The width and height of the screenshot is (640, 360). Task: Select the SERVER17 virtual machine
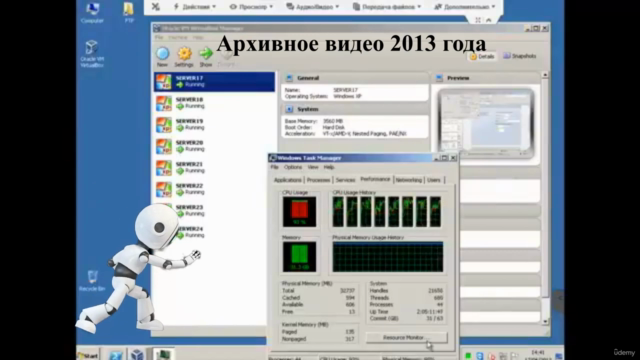[214, 82]
